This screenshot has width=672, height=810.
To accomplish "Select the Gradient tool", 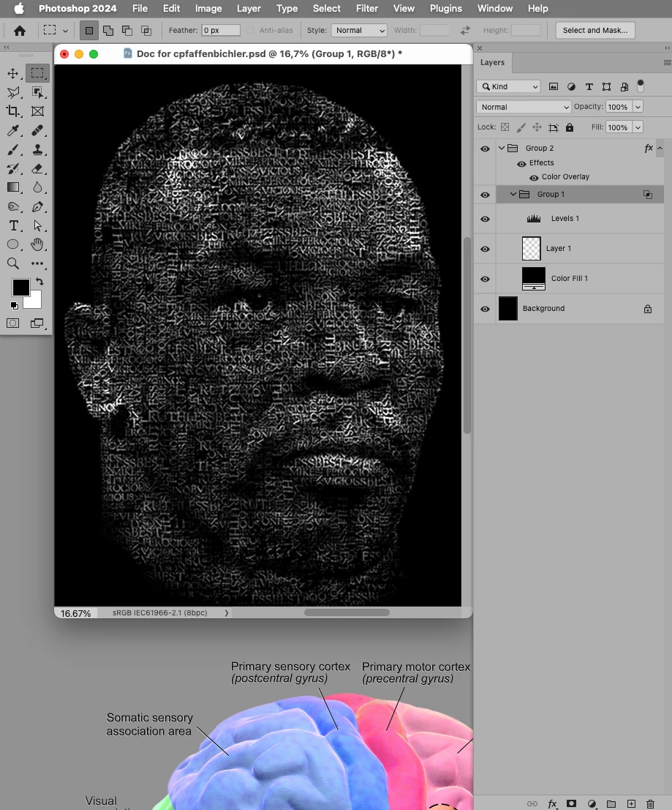I will (x=13, y=187).
